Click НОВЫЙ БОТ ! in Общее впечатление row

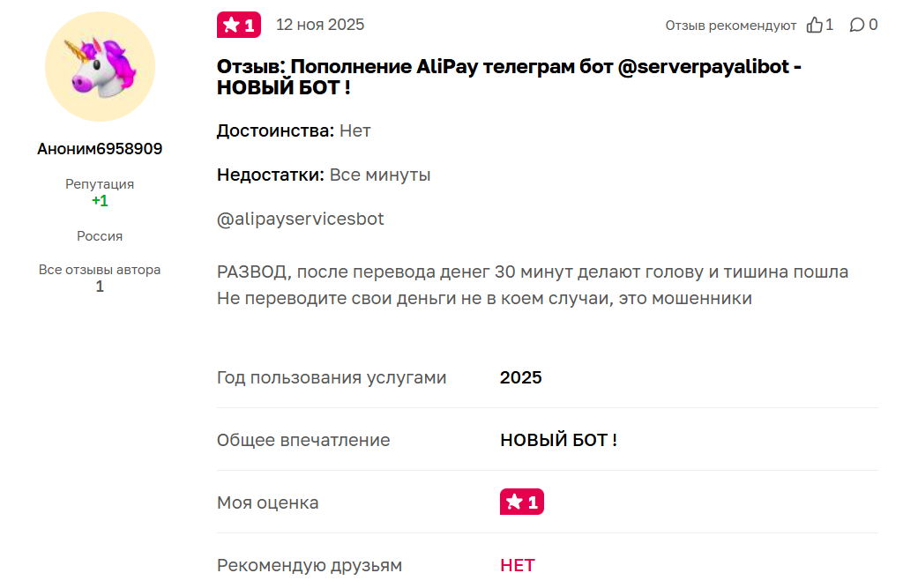[559, 439]
